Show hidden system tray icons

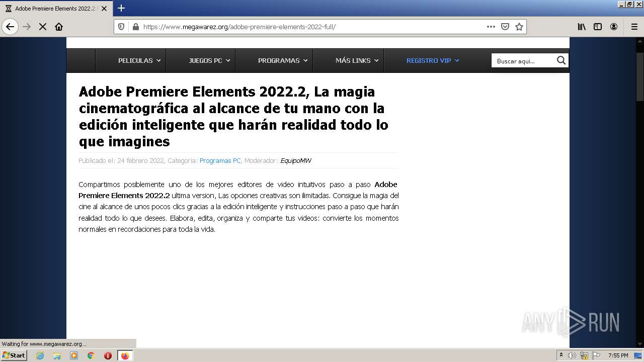tap(561, 355)
